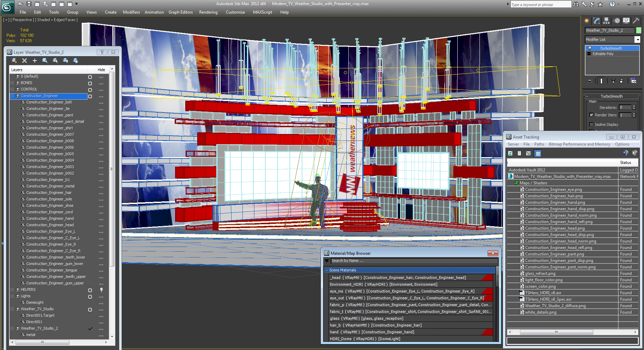
Task: Toggle current-layer box for 0 (default) layer
Action: (x=90, y=77)
